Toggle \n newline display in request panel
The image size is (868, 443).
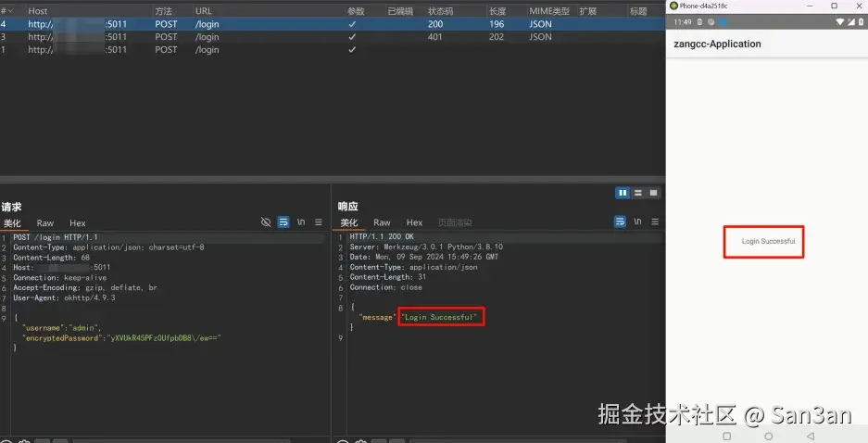(x=301, y=222)
